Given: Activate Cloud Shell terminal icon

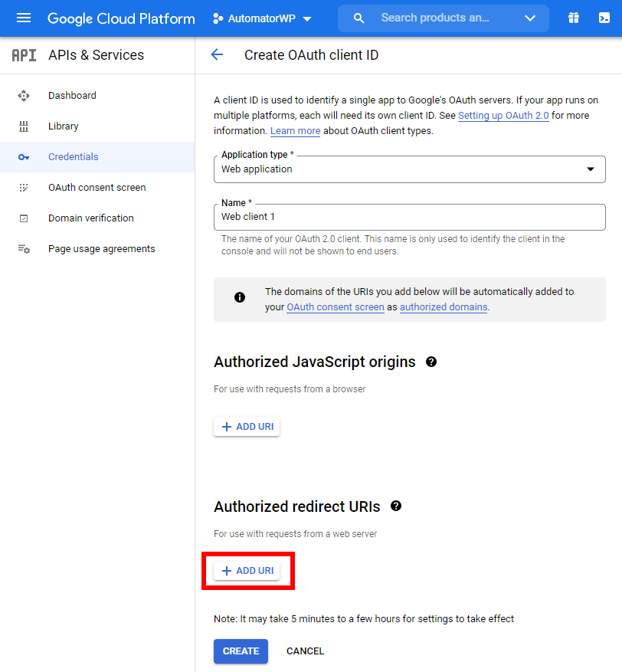Looking at the screenshot, I should (604, 18).
